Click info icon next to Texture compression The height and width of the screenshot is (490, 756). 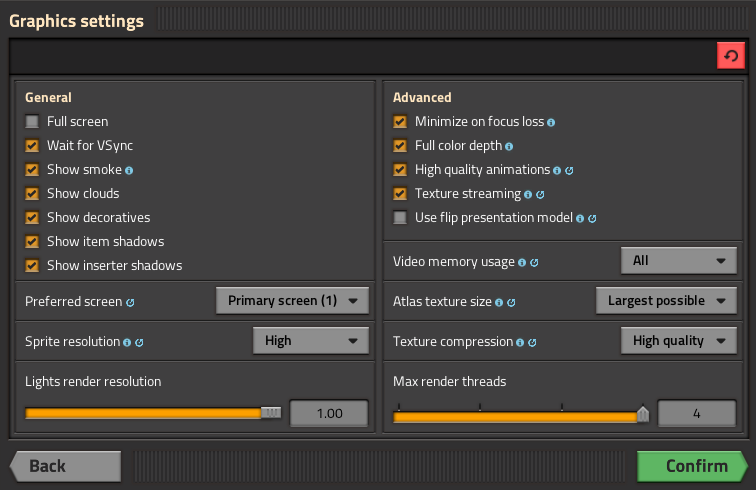(x=518, y=342)
